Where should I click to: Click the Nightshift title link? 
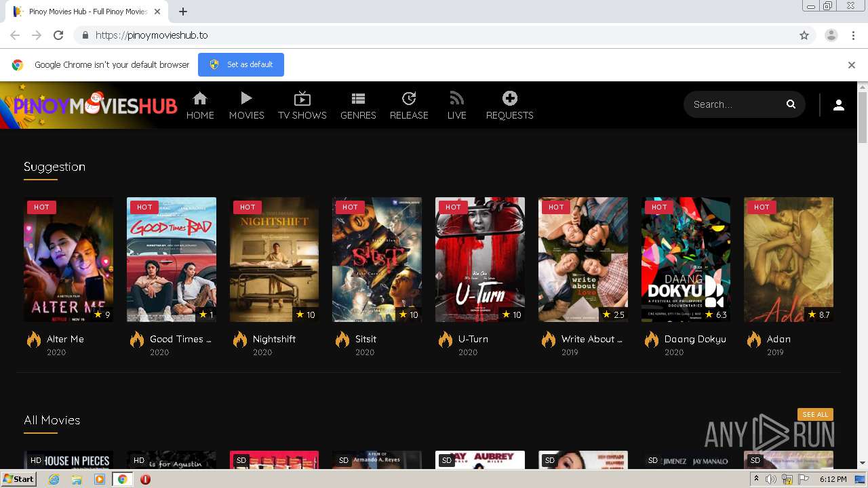274,339
